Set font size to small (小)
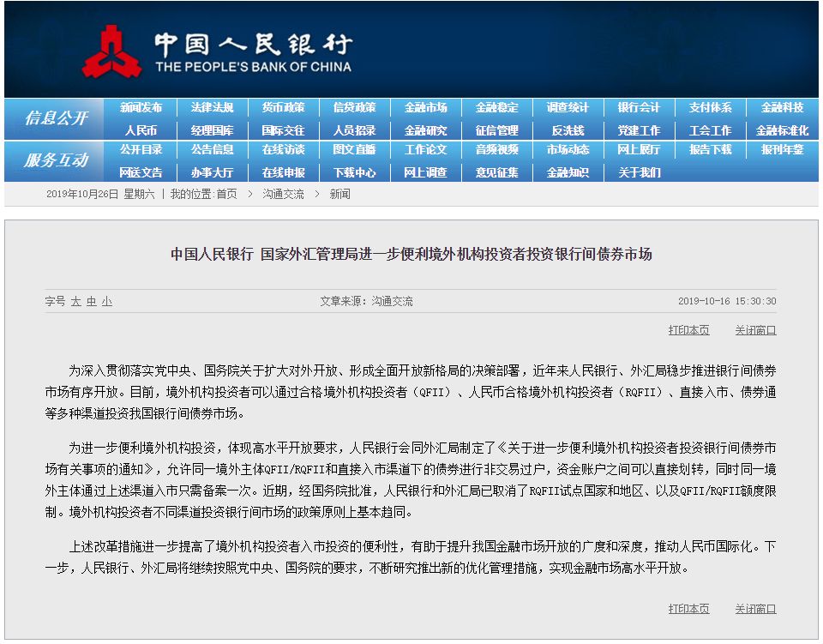Image resolution: width=823 pixels, height=644 pixels. point(107,301)
